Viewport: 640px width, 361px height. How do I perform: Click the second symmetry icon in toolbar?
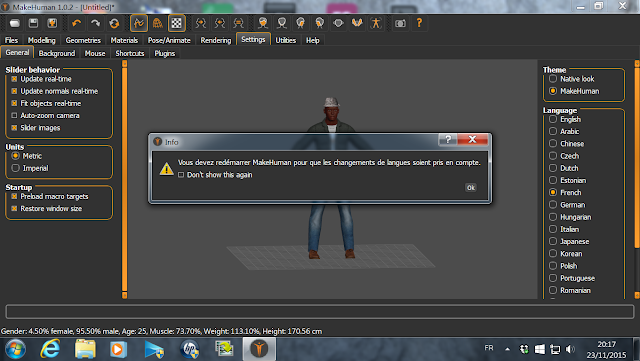(x=220, y=23)
